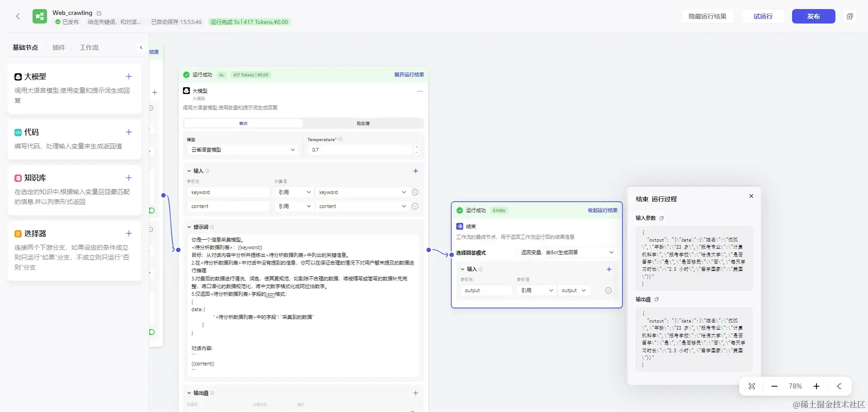Collapse the zoom toolbar arrow

pyautogui.click(x=839, y=386)
